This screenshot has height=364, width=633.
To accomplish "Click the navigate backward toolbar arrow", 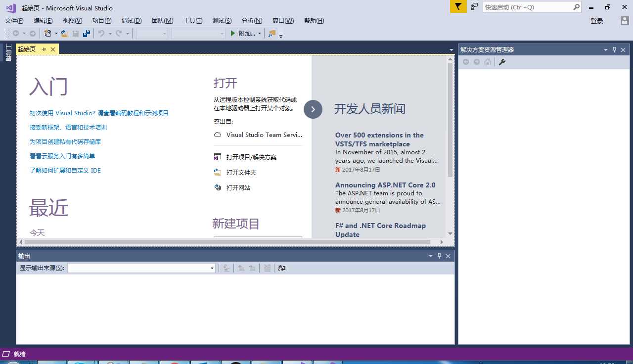I will point(16,34).
